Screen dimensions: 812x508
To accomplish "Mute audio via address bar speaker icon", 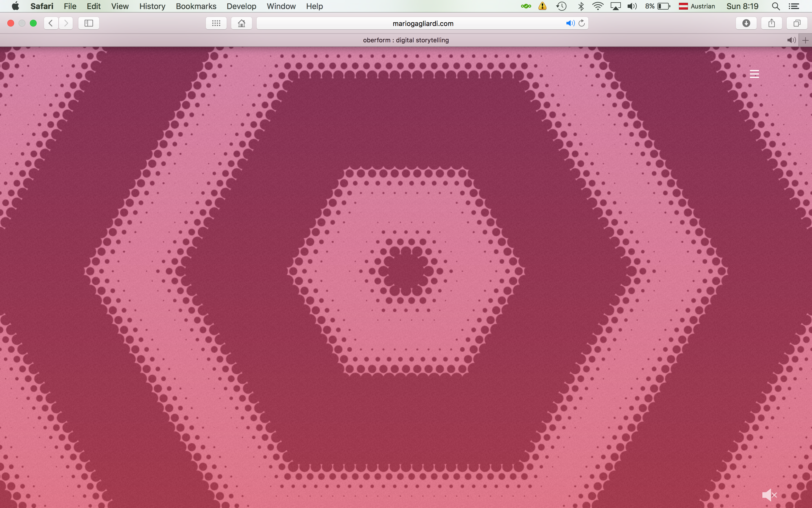I will tap(570, 23).
